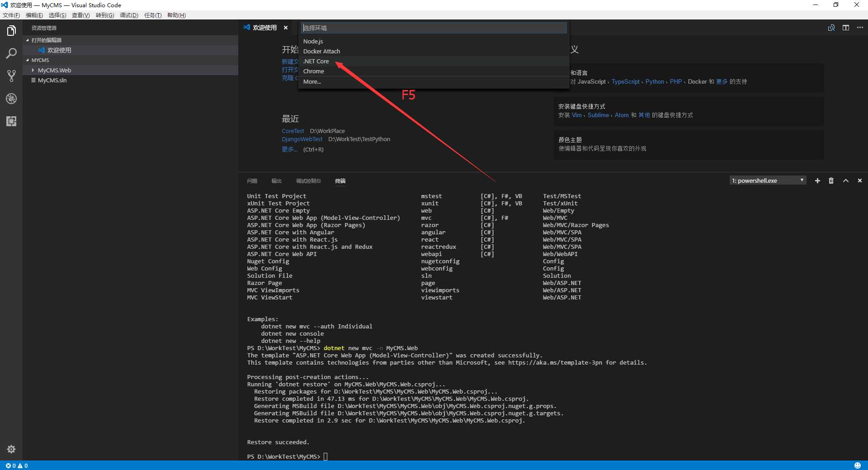This screenshot has width=868, height=470.
Task: Open the 文件(F) menu
Action: point(11,15)
